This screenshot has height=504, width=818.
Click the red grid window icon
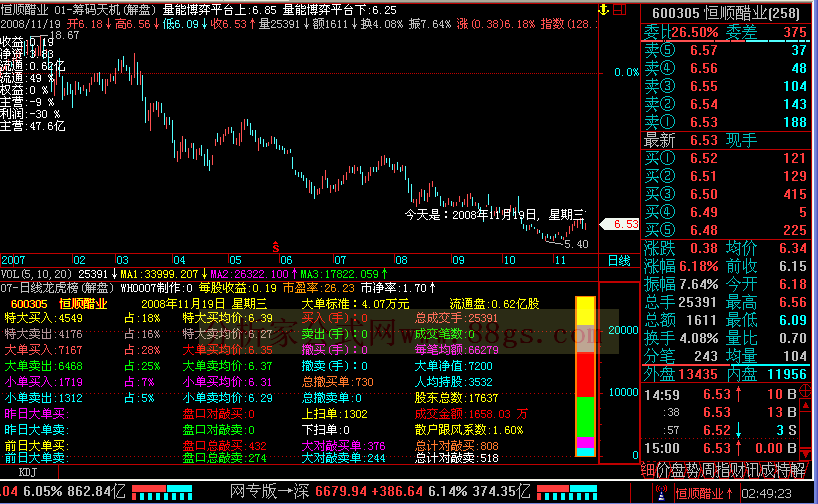click(x=619, y=9)
